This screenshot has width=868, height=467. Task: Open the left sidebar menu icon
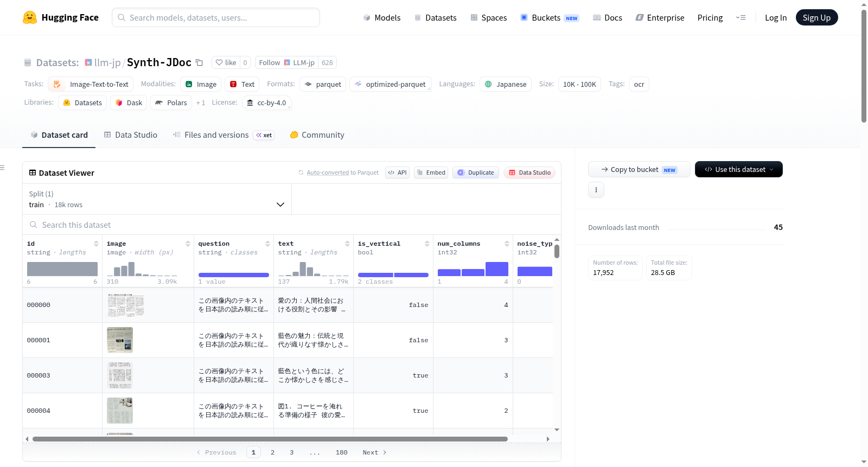(2, 168)
